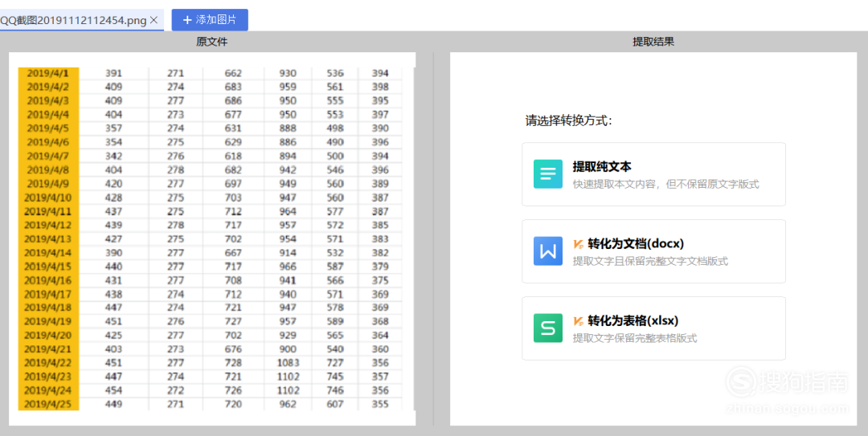Image resolution: width=868 pixels, height=436 pixels.
Task: Click the 提取结果 panel heading
Action: [x=653, y=42]
